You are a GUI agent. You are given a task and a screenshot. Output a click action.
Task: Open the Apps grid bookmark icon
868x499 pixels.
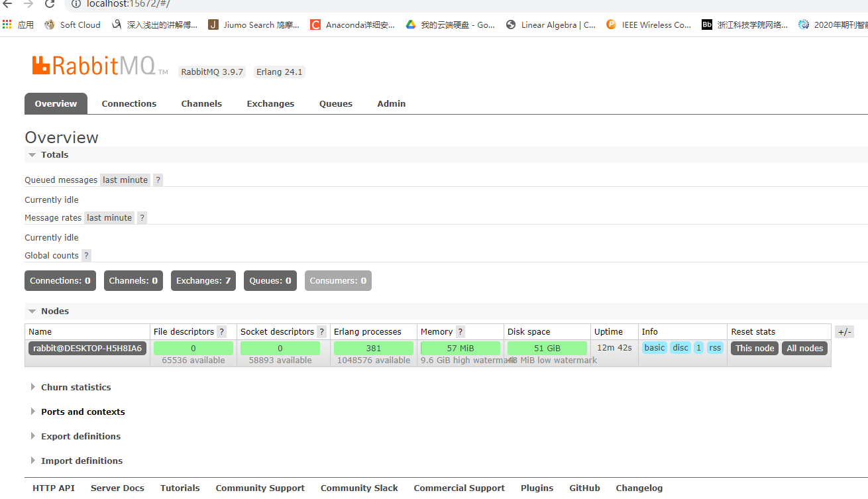[7, 25]
